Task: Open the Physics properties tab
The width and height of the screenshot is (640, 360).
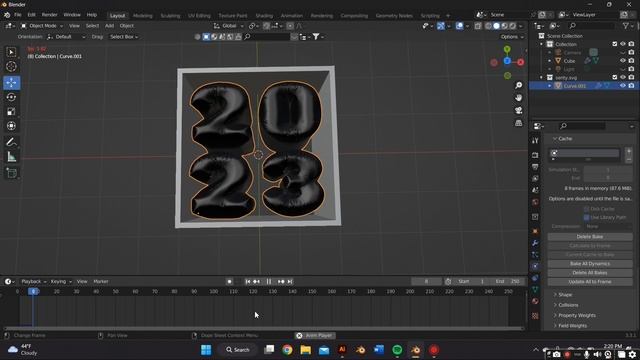Action: pyautogui.click(x=535, y=266)
